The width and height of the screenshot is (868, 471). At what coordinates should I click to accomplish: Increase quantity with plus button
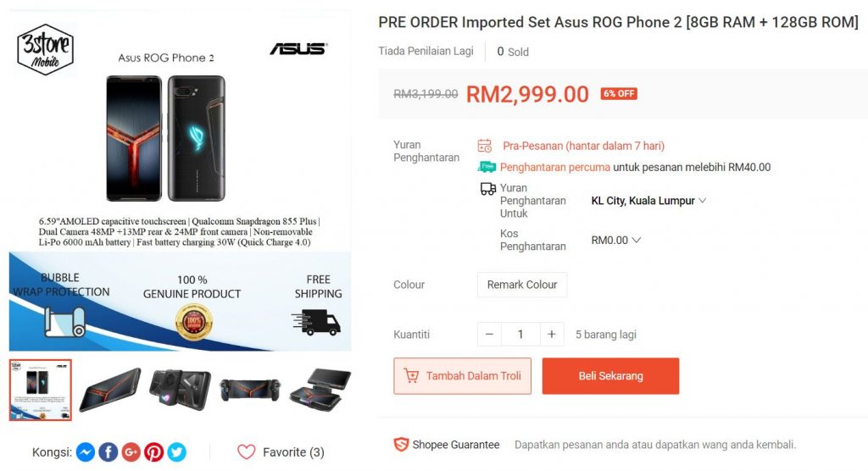coord(551,335)
